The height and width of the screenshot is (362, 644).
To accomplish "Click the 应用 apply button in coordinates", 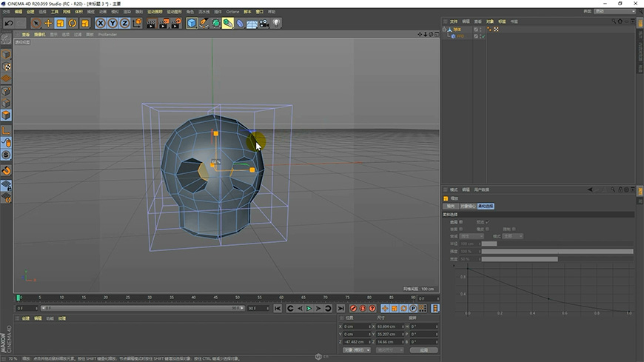I will (x=423, y=350).
